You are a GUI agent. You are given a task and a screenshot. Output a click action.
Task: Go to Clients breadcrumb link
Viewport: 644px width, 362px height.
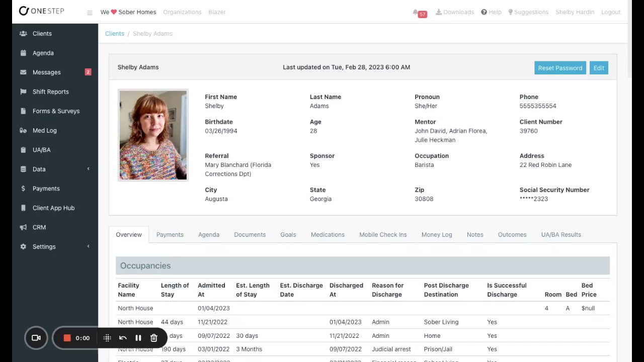[x=115, y=34]
